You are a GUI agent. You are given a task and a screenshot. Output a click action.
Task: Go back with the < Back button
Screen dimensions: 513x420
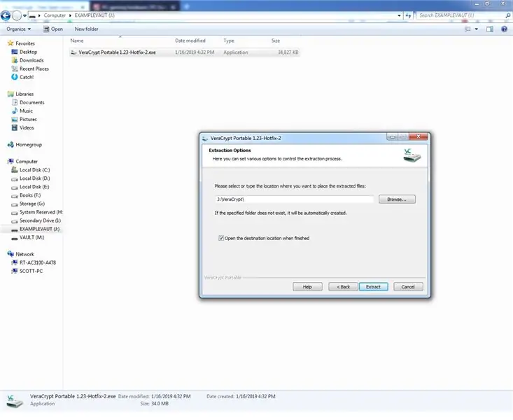[x=343, y=287]
